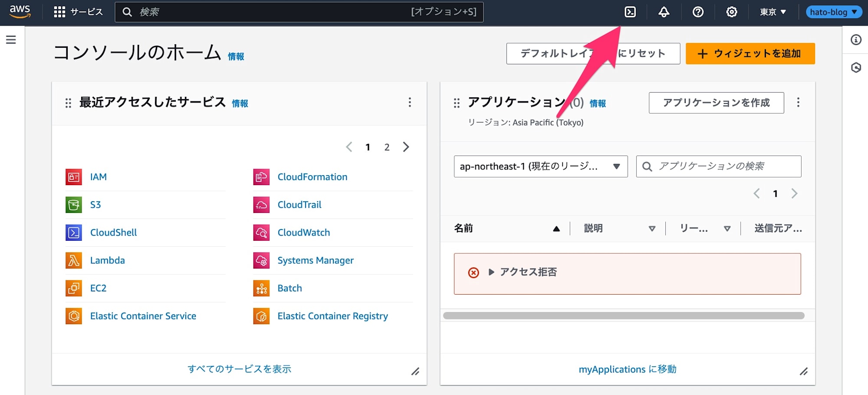Open the 最近アクセスしたサービス widget kebab menu
The height and width of the screenshot is (395, 868).
pyautogui.click(x=409, y=102)
